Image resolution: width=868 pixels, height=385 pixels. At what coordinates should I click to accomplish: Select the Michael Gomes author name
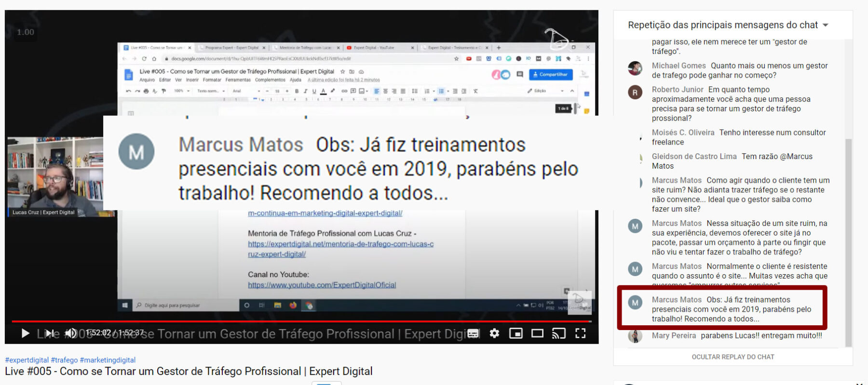[x=678, y=66]
